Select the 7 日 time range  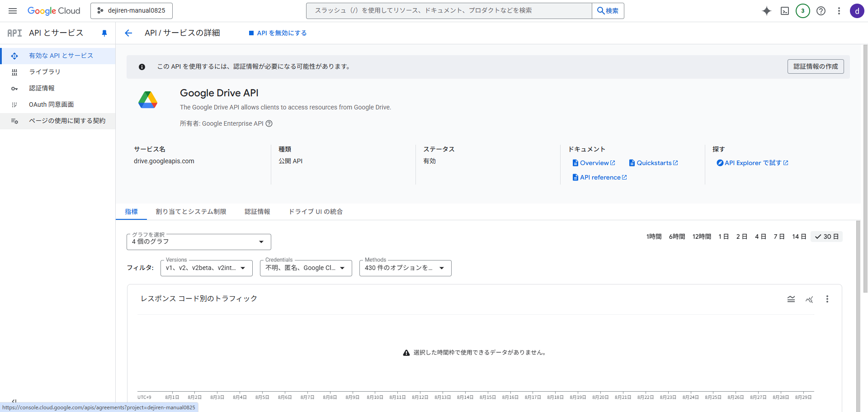pyautogui.click(x=778, y=237)
